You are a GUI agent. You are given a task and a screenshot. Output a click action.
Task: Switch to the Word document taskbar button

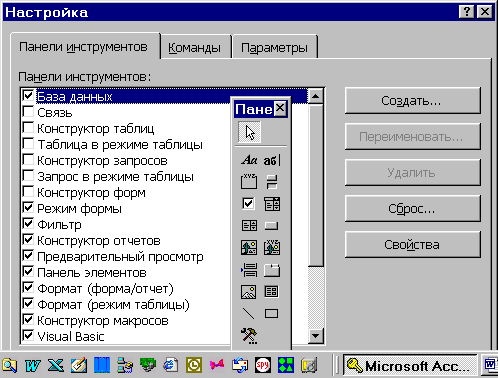tap(489, 365)
